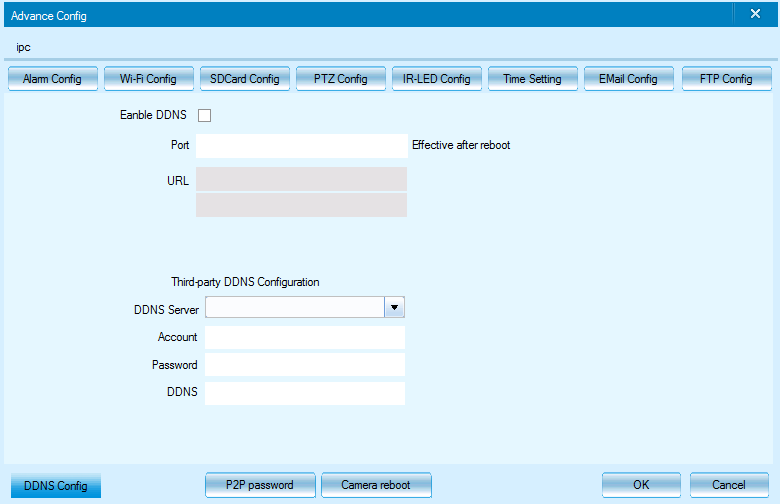Open SDCard Config tab

(245, 79)
